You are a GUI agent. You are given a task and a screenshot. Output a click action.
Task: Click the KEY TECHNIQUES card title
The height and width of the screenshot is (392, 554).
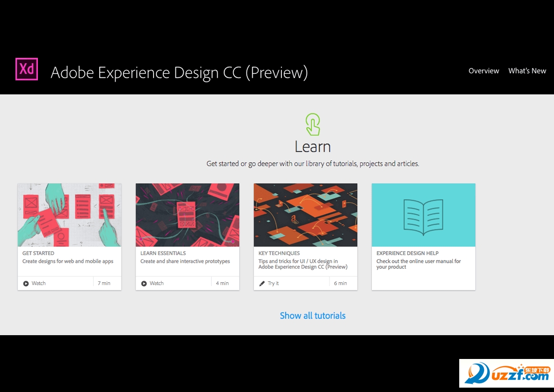[x=279, y=253]
